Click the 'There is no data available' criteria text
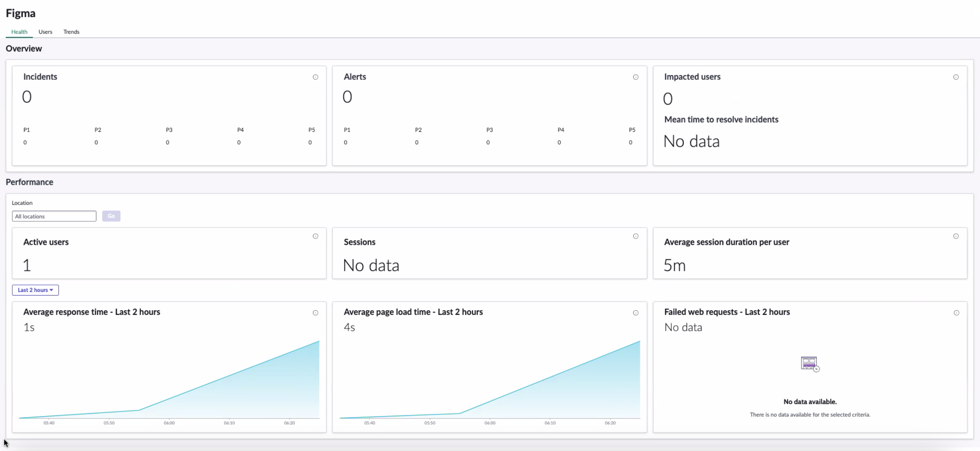Image resolution: width=980 pixels, height=451 pixels. coord(810,415)
